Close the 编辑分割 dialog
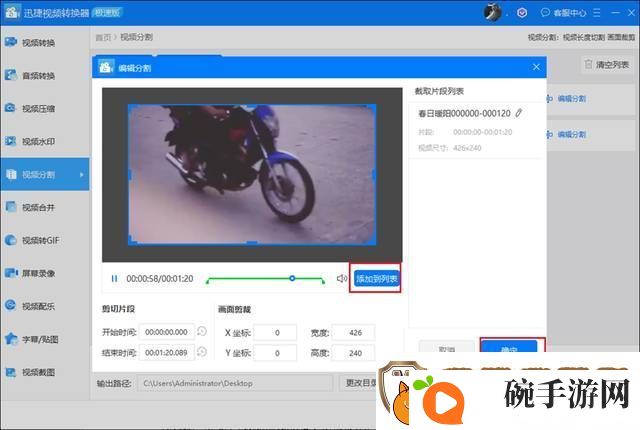This screenshot has height=430, width=640. click(x=536, y=67)
